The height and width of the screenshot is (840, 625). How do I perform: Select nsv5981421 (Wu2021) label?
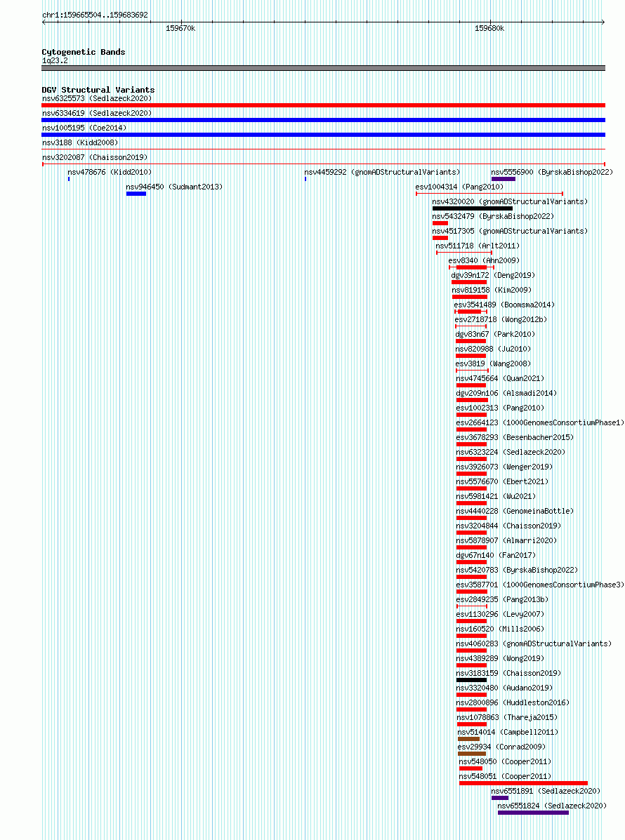496,496
